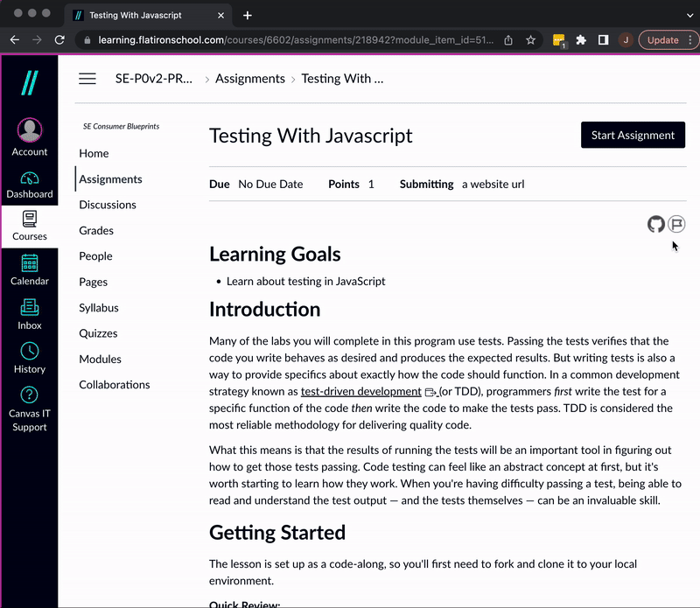
Task: Click the Learning Goals heading
Action: [x=275, y=254]
